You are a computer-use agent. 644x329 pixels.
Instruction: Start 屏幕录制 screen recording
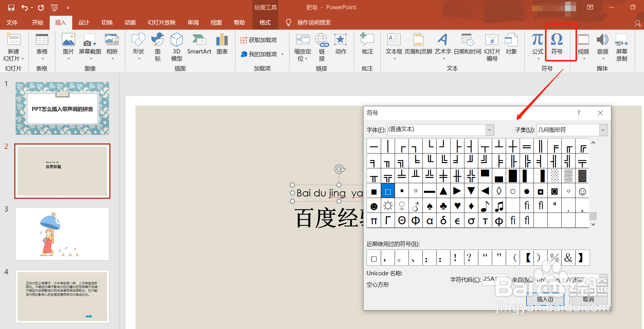click(621, 47)
